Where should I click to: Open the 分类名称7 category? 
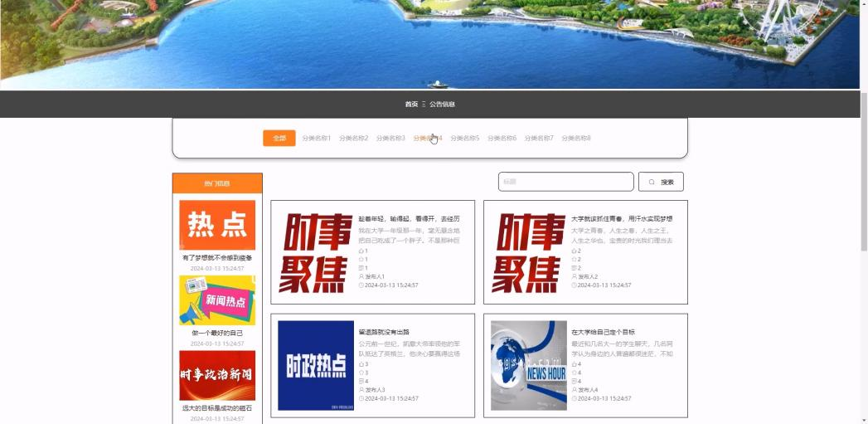(539, 138)
